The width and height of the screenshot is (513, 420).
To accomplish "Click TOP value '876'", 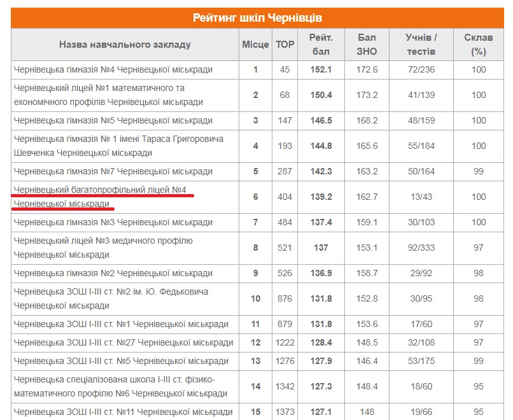I will (285, 299).
